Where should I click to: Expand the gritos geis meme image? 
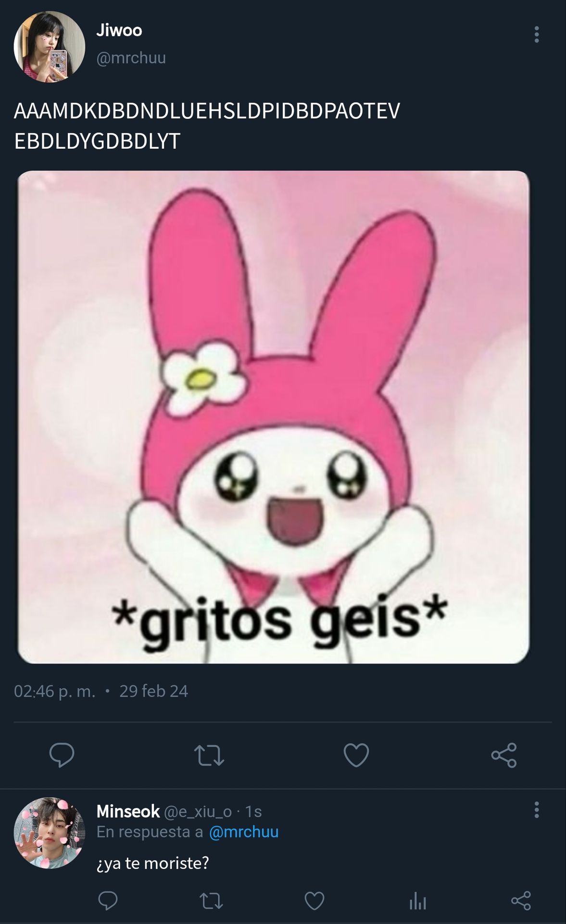click(274, 417)
